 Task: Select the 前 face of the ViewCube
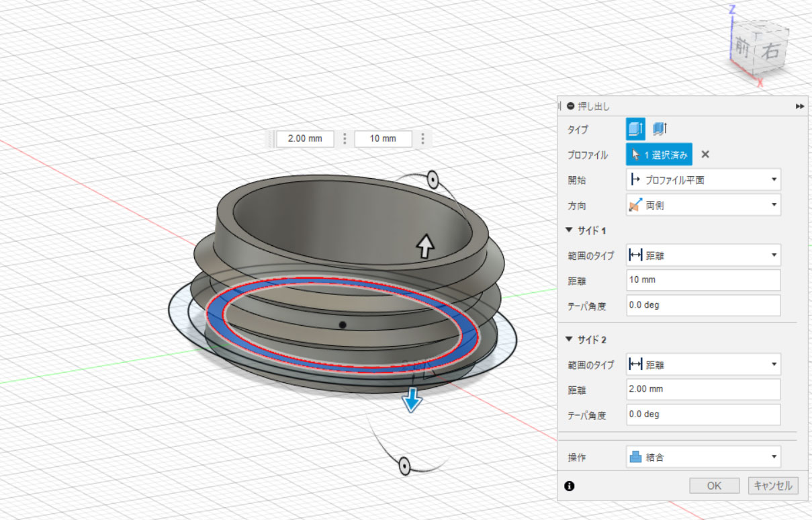coord(741,47)
